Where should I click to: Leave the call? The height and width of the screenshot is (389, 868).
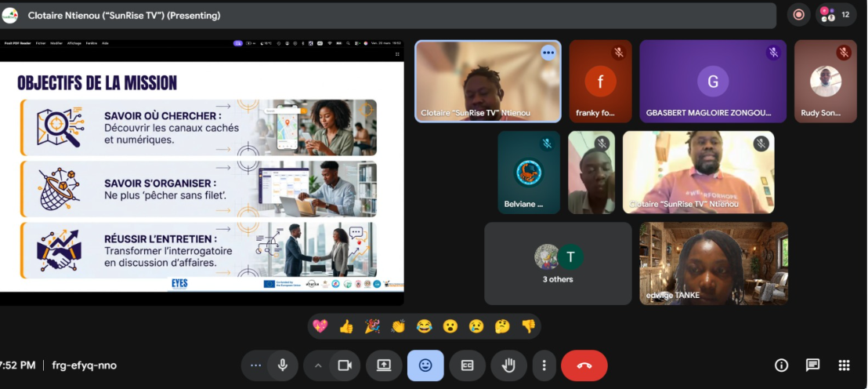(584, 365)
